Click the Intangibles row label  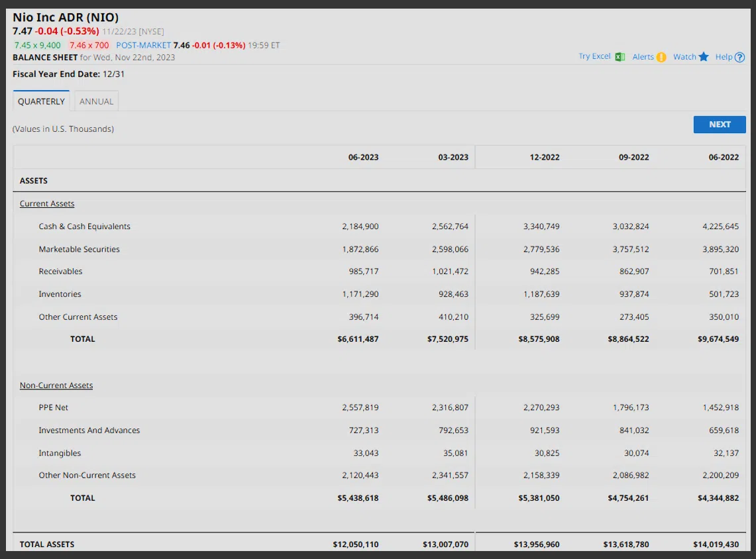click(60, 453)
